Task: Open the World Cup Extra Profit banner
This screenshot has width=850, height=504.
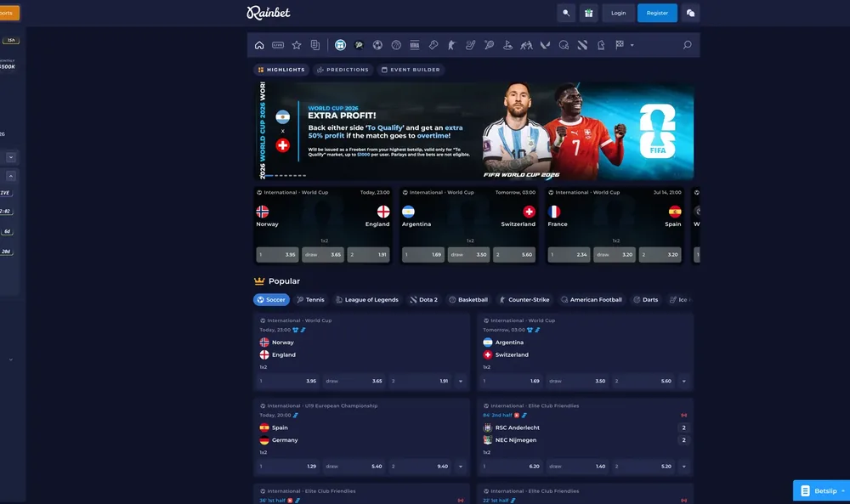Action: point(473,131)
